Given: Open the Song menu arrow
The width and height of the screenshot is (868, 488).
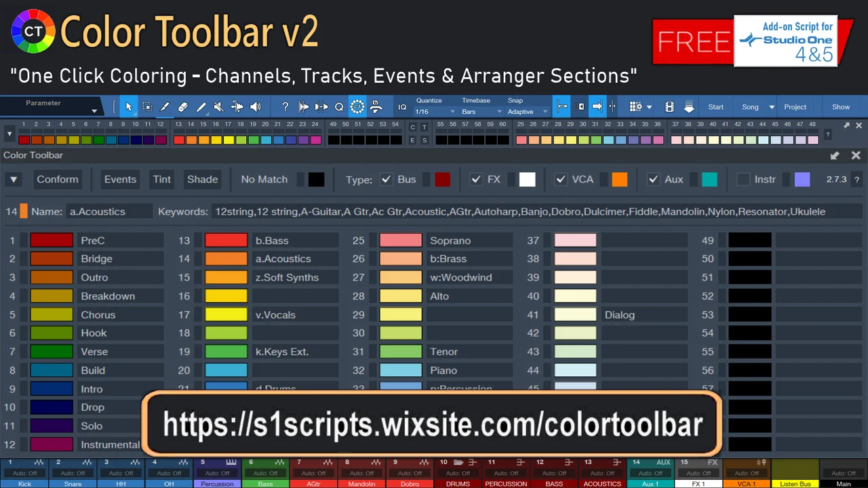Looking at the screenshot, I should [x=772, y=107].
